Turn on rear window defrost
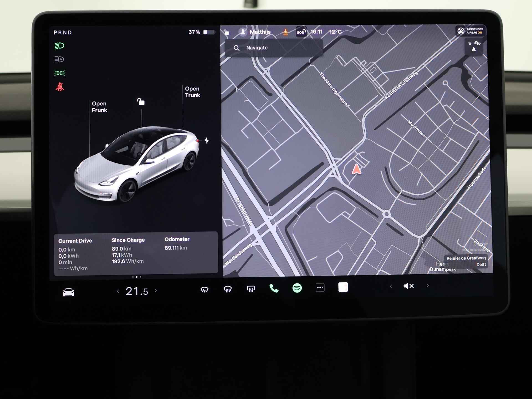Viewport: 532px width, 399px height. tap(251, 289)
